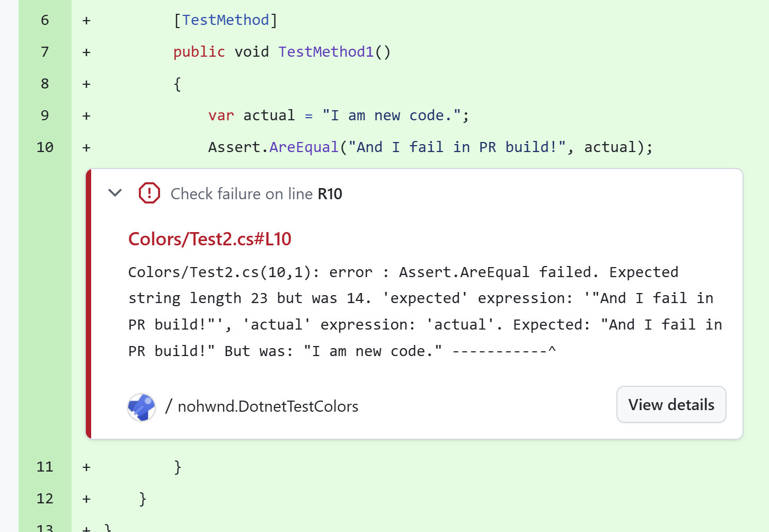Click line number 13 in the gutter
The width and height of the screenshot is (769, 532).
pos(45,528)
